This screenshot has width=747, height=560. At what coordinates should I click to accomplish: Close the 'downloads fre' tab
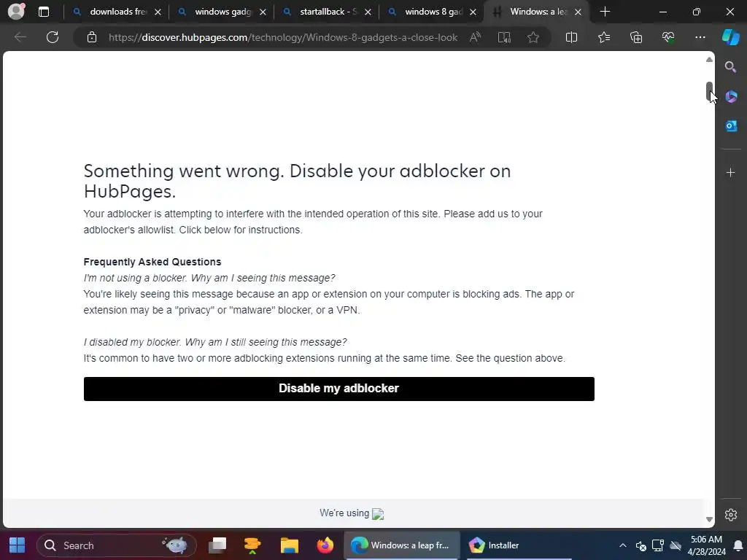(x=158, y=12)
